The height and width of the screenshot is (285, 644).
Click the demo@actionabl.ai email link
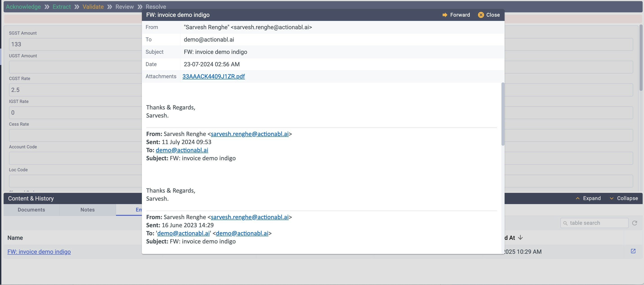182,150
